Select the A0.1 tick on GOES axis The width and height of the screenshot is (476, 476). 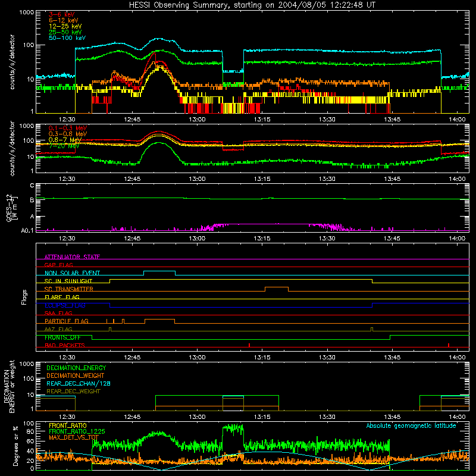(x=27, y=231)
